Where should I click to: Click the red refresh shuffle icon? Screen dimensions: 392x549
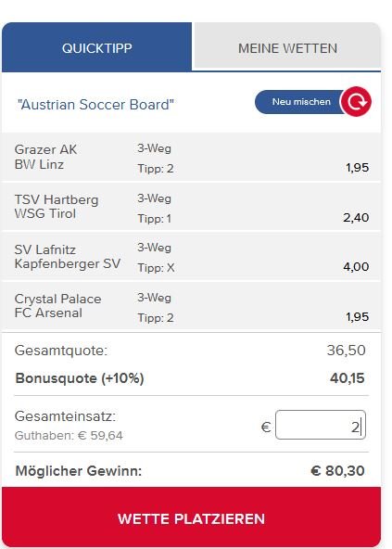tap(356, 102)
